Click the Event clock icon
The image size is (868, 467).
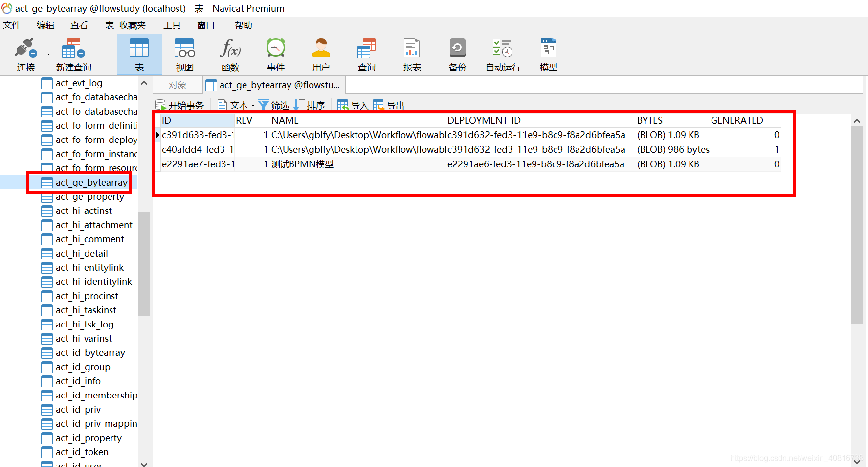coord(276,48)
